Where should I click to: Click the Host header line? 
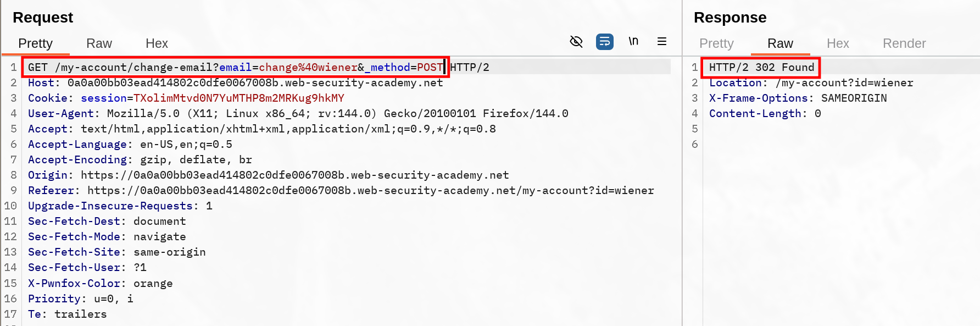click(235, 82)
